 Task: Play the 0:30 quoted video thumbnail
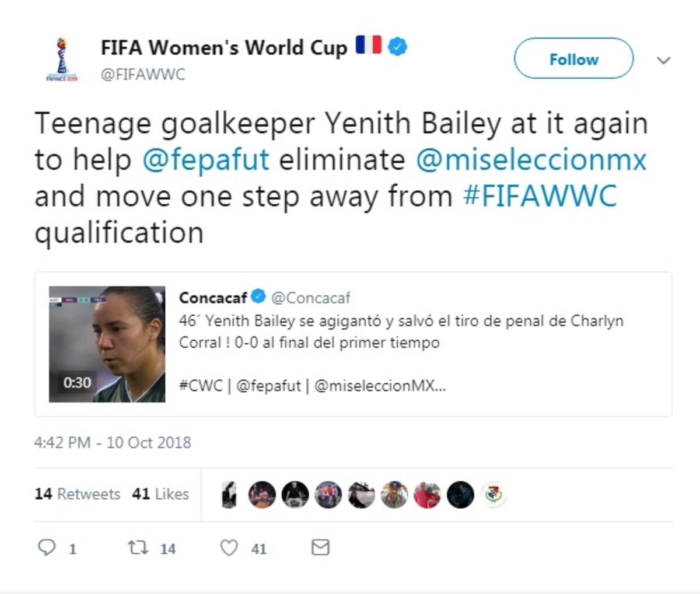click(107, 344)
